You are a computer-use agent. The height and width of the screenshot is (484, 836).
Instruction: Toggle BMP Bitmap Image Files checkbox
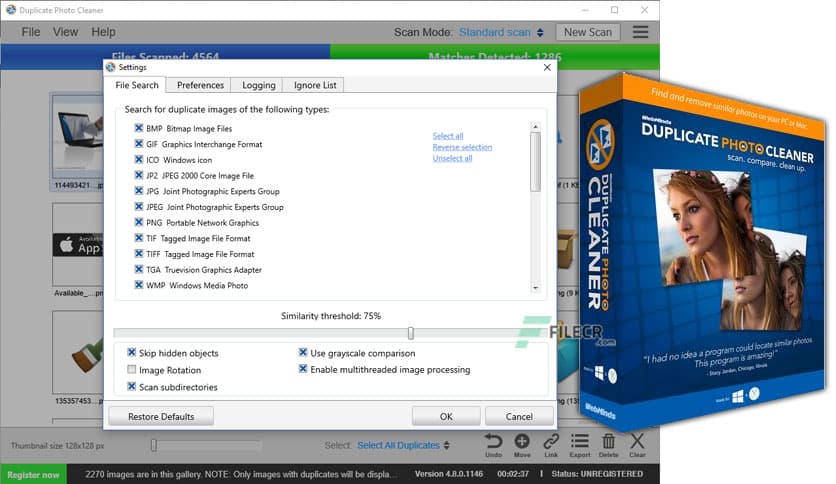139,128
